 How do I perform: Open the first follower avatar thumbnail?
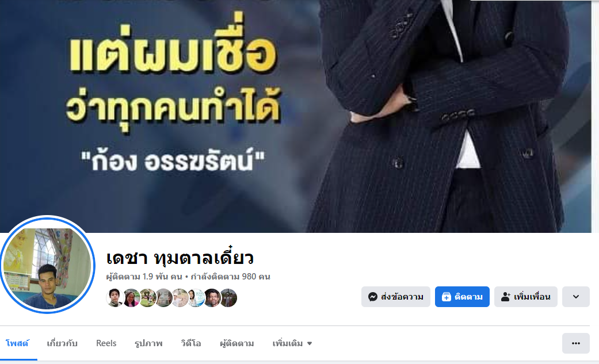click(x=115, y=298)
